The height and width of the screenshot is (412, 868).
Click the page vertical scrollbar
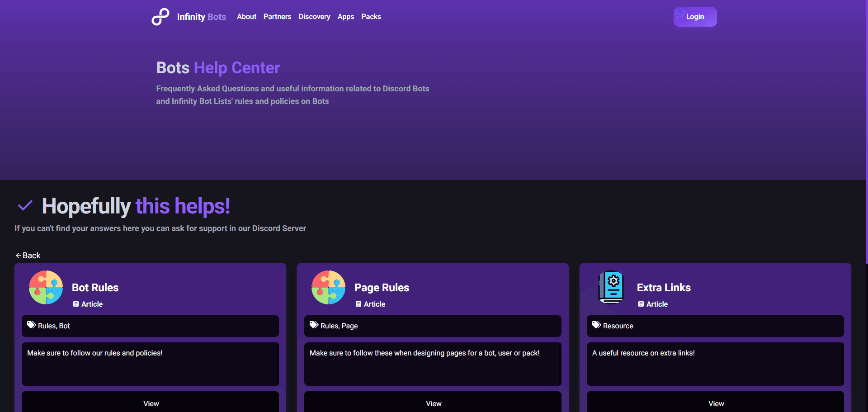tap(866, 131)
